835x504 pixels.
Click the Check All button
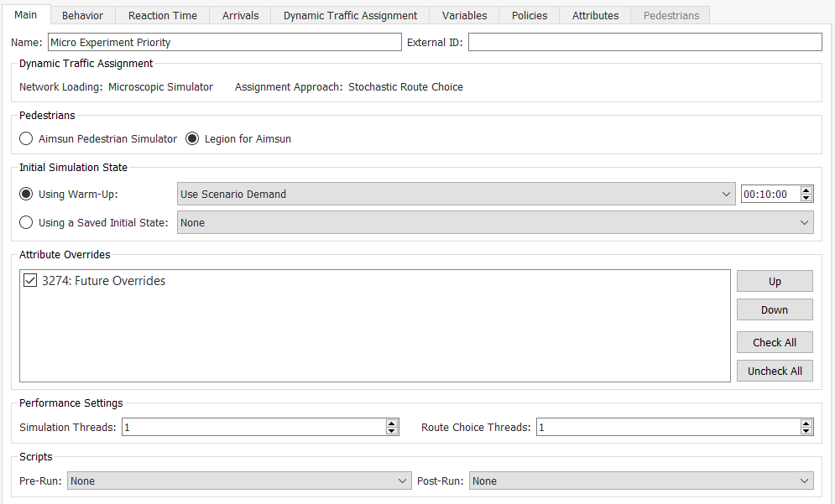774,342
